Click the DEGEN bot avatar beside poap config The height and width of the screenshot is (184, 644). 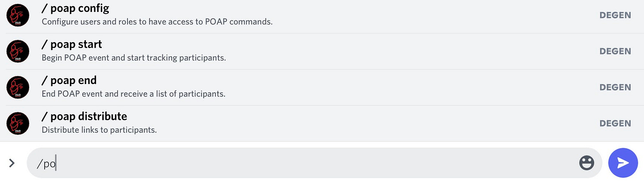18,15
